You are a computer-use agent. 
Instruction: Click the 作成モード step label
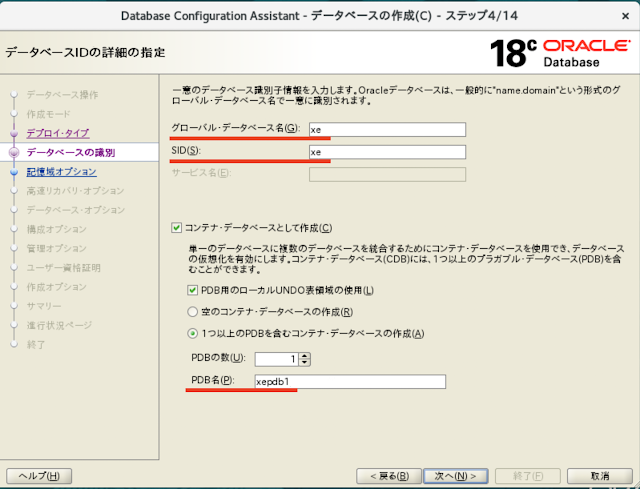click(49, 114)
